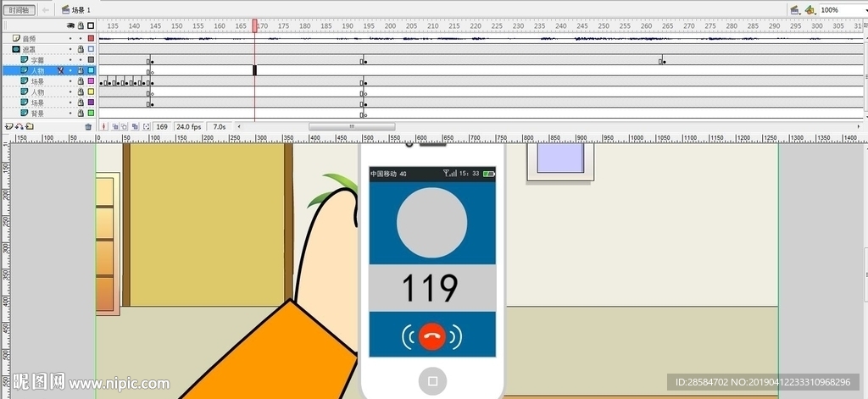Click green outline swatch of 背景 layer
This screenshot has width=868, height=399.
(91, 113)
